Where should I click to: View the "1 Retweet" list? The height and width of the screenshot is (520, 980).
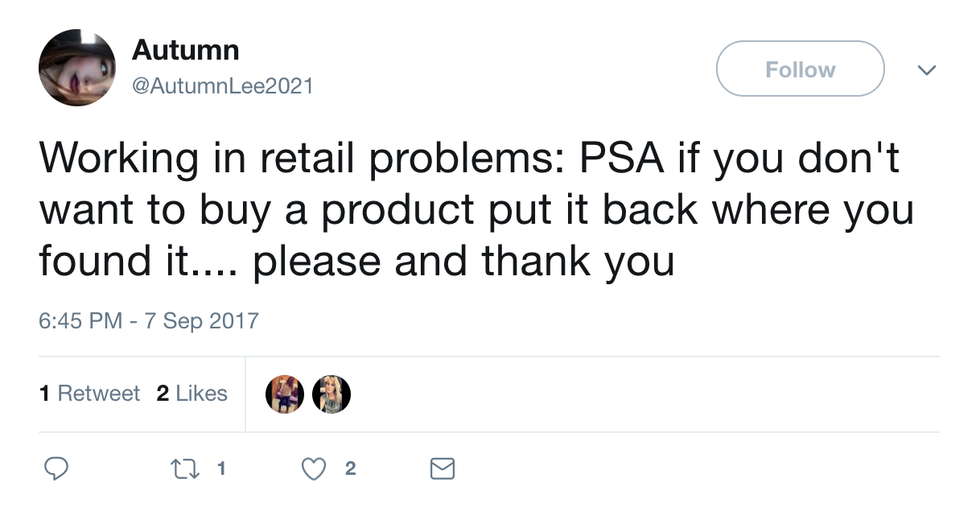coord(90,394)
